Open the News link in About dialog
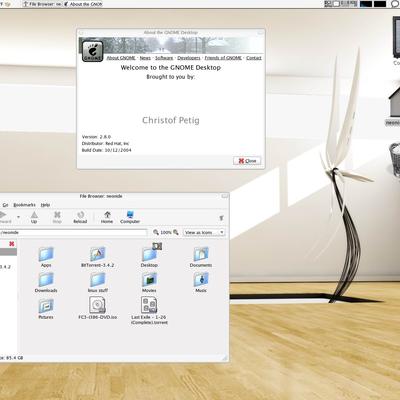This screenshot has width=400, height=400. click(145, 58)
